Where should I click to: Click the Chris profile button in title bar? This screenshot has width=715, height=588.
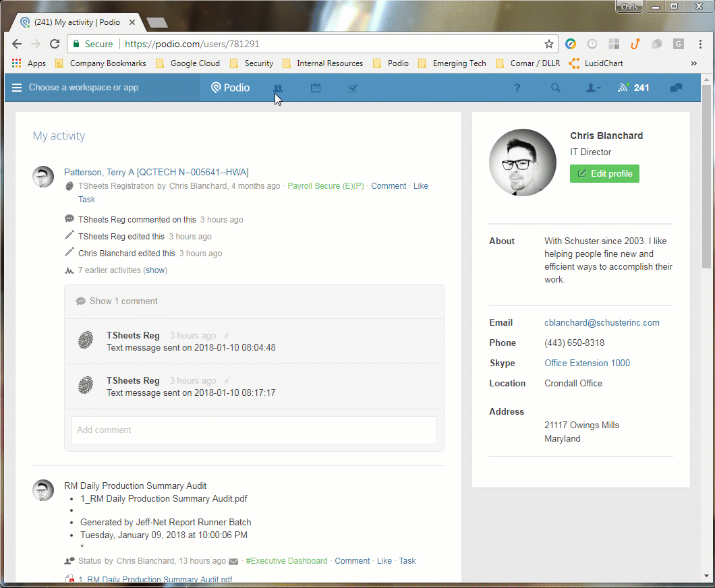pos(629,6)
